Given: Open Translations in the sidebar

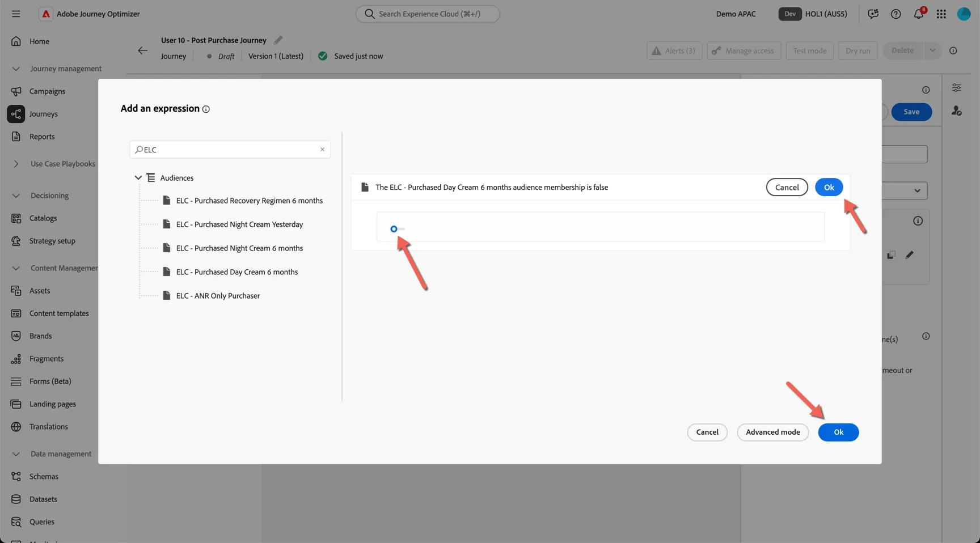Looking at the screenshot, I should point(49,427).
